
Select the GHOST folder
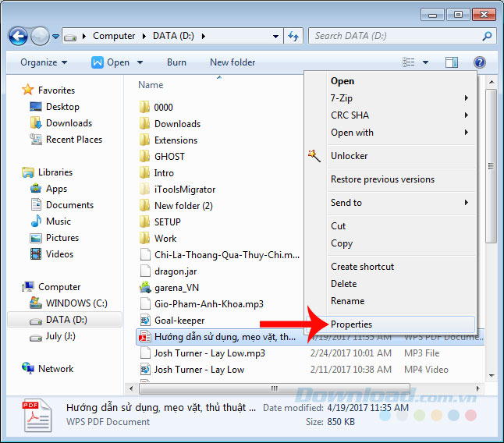click(169, 157)
